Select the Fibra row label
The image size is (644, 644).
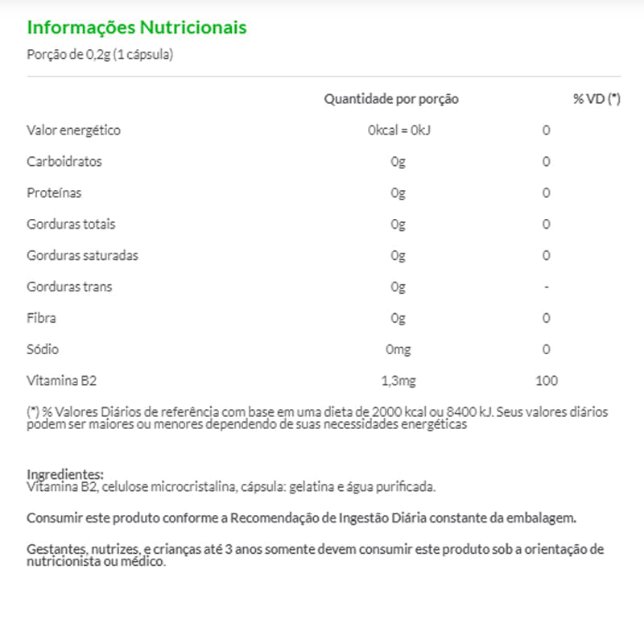42,319
